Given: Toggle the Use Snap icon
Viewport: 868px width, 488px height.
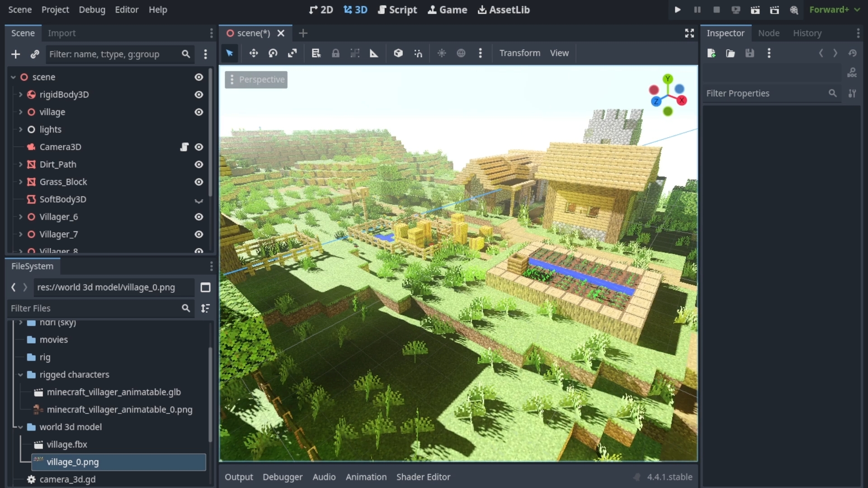Looking at the screenshot, I should 418,53.
